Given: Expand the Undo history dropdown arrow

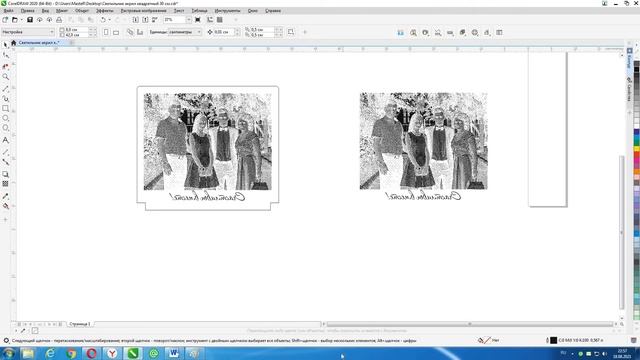Looking at the screenshot, I should [x=109, y=20].
